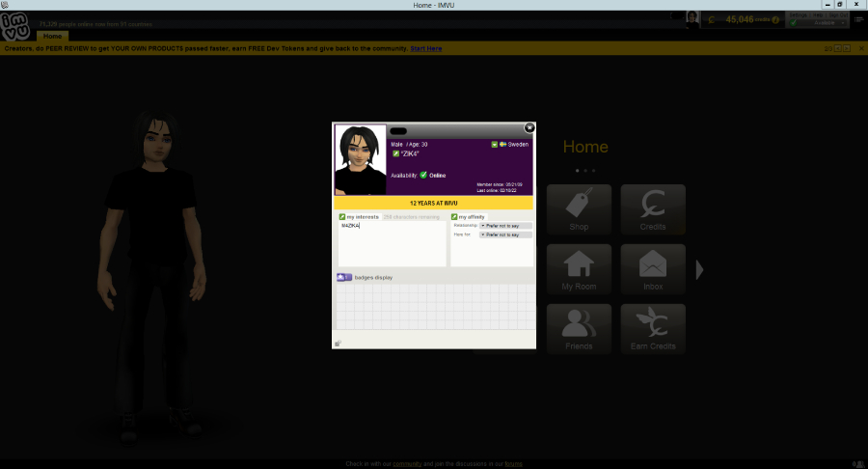
Task: Open the Shop tile
Action: coord(579,209)
